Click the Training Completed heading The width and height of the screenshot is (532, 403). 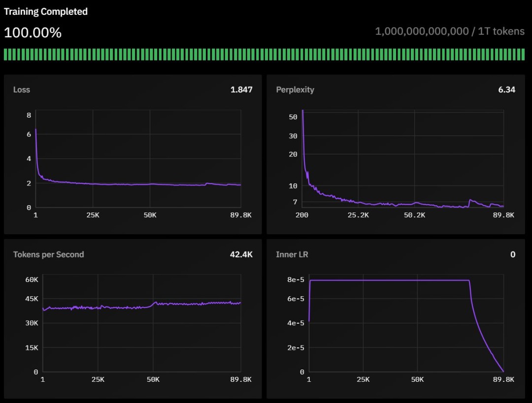pyautogui.click(x=46, y=11)
